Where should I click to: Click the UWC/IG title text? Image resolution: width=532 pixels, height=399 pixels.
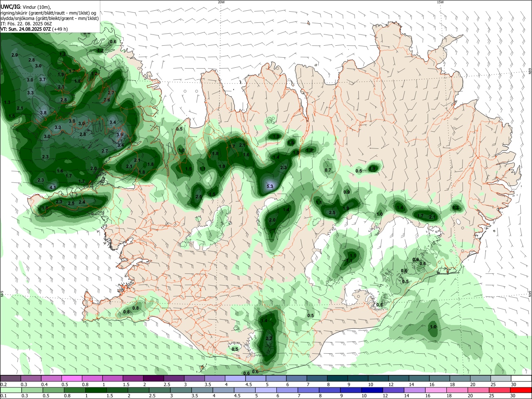tap(10, 7)
